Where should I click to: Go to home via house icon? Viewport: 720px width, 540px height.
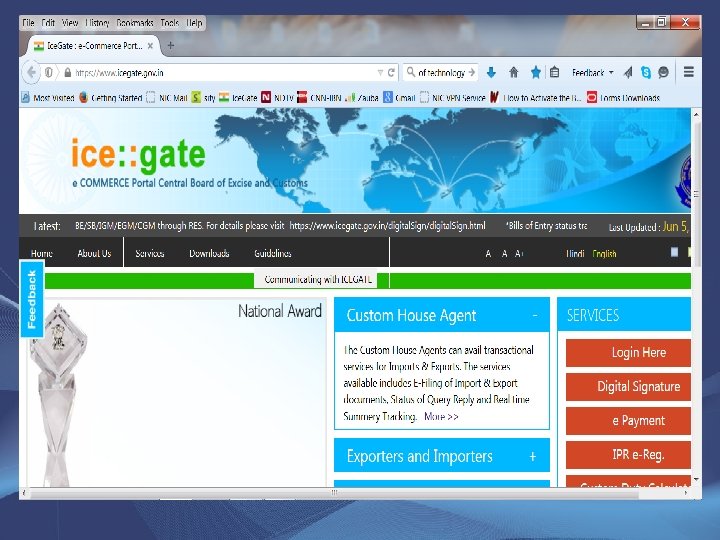(513, 73)
